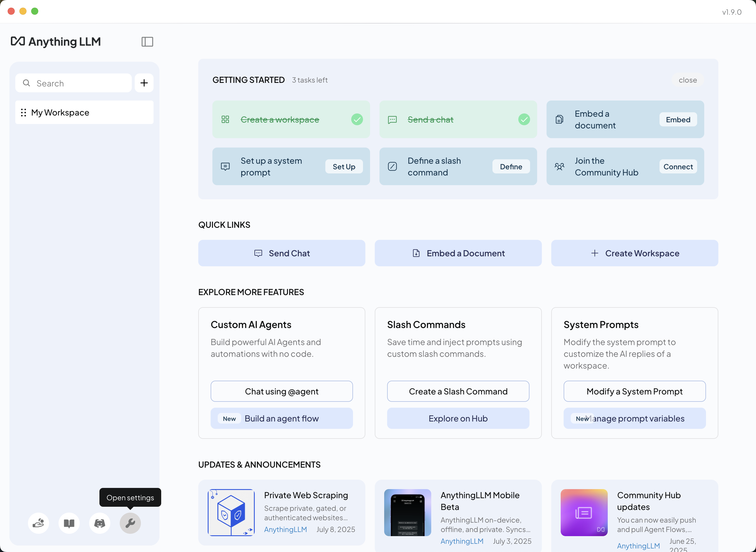
Task: Open the Private Web Scraping thumbnail
Action: click(231, 513)
